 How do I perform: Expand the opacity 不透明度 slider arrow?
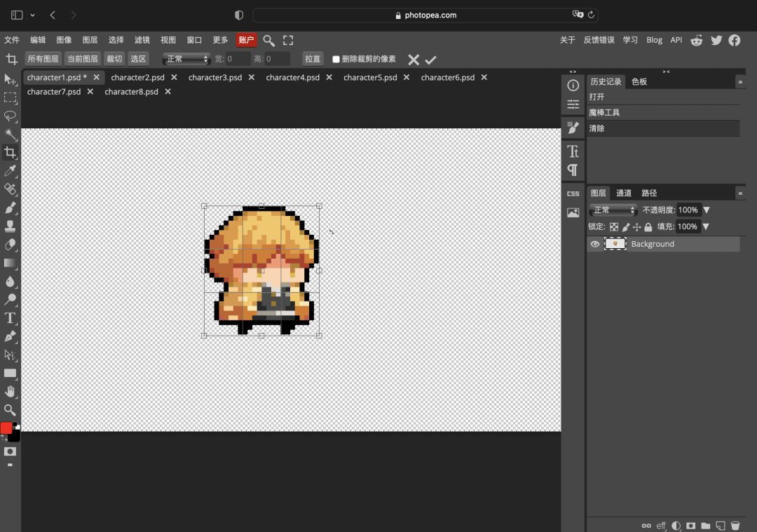pyautogui.click(x=707, y=210)
